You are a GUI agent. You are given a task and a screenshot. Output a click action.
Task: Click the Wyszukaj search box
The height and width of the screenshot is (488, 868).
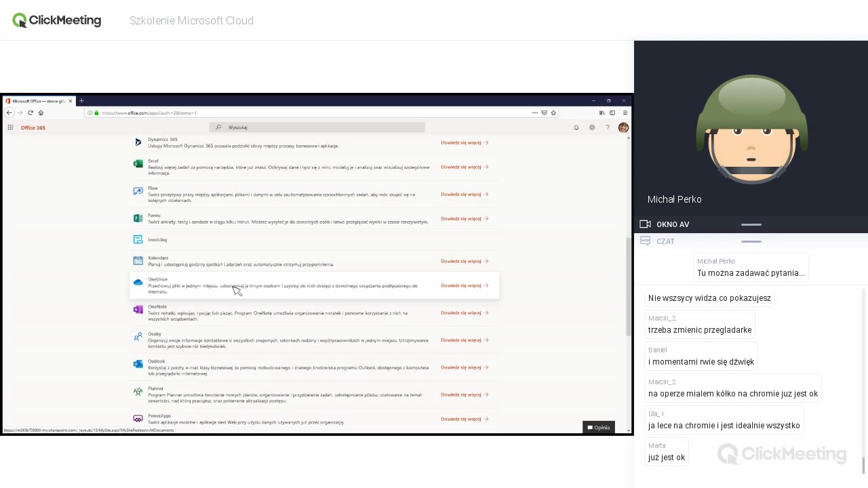point(317,127)
